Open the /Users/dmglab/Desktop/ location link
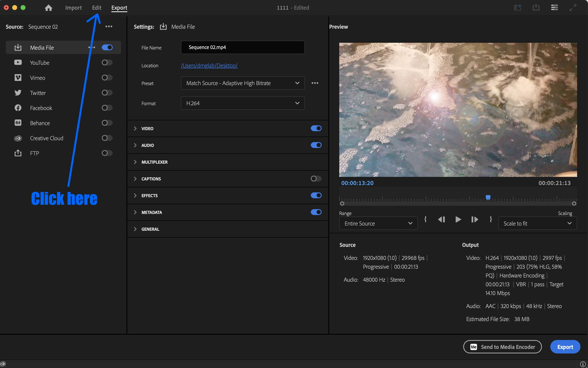The height and width of the screenshot is (368, 588). (x=209, y=65)
